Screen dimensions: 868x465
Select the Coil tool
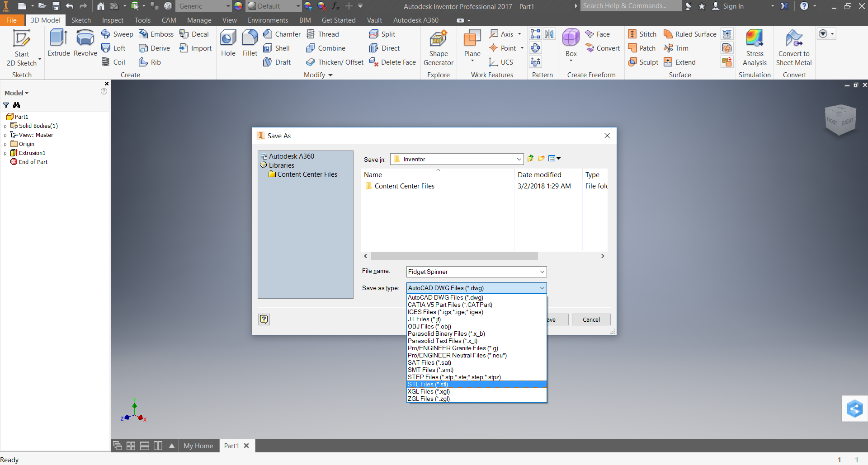113,62
